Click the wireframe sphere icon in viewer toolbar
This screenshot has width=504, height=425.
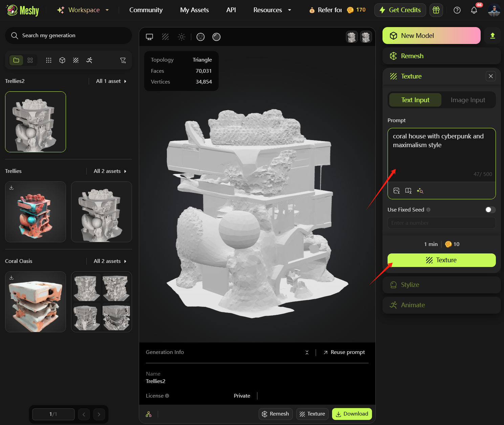200,37
